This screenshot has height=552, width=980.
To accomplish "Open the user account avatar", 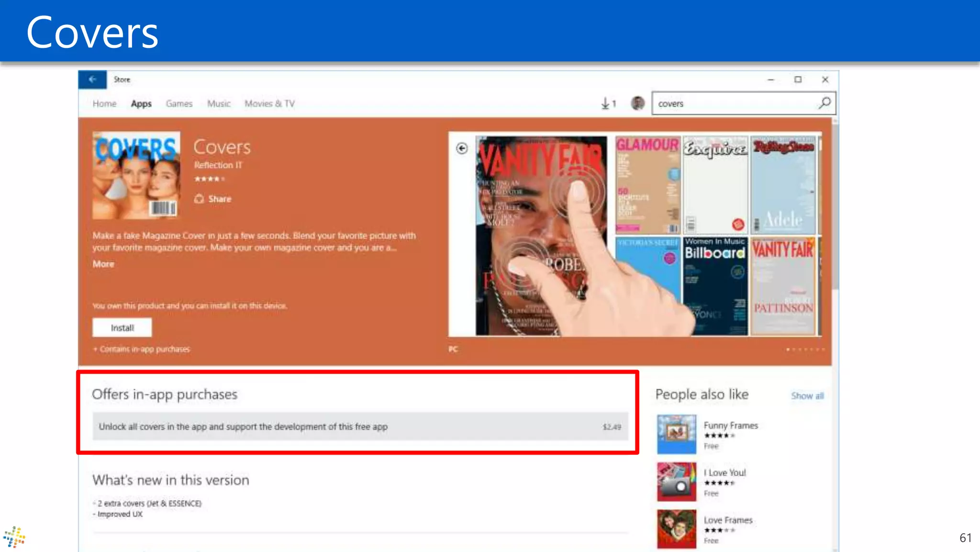I will coord(637,103).
